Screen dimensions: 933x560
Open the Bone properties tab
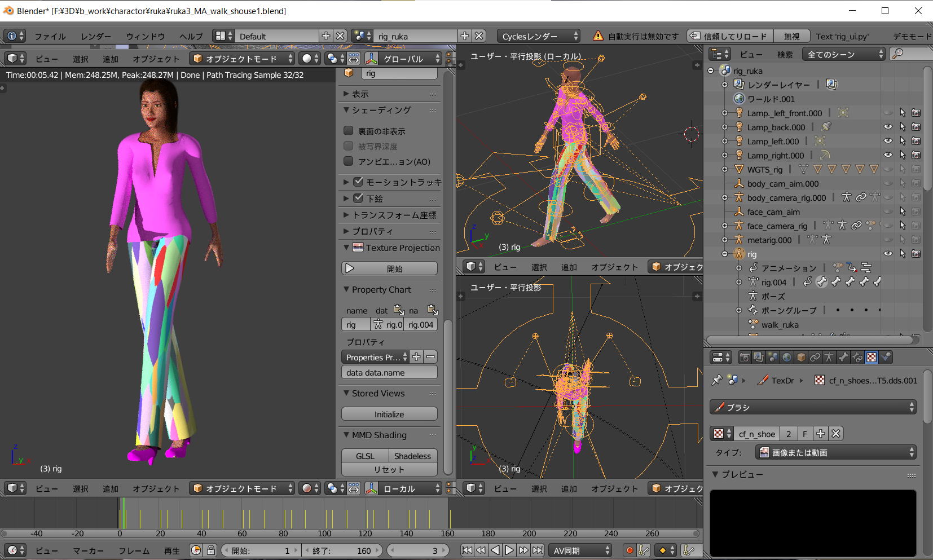pos(843,358)
